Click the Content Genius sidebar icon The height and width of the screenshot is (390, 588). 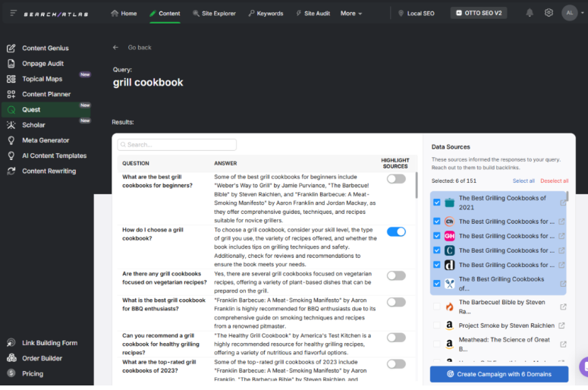pos(11,48)
